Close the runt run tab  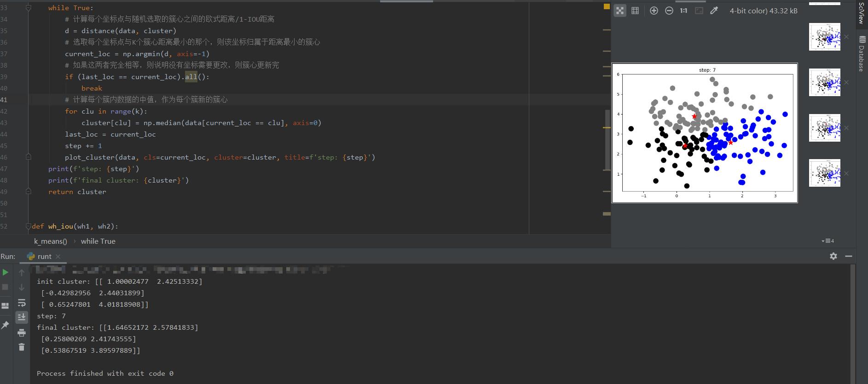click(58, 257)
